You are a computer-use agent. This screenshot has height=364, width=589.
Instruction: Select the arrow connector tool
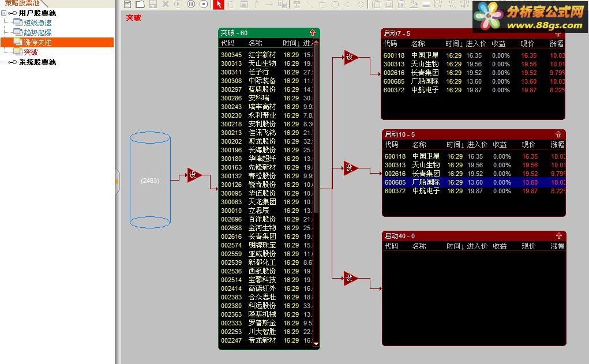click(269, 4)
